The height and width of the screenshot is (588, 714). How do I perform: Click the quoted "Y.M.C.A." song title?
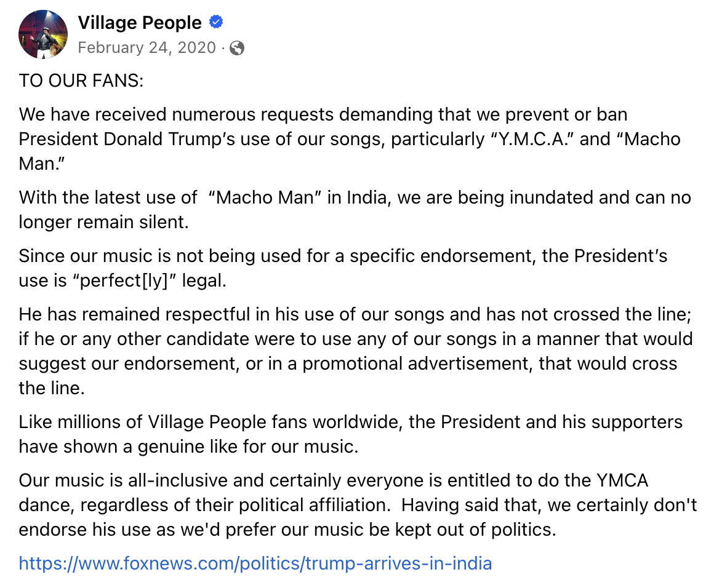532,139
